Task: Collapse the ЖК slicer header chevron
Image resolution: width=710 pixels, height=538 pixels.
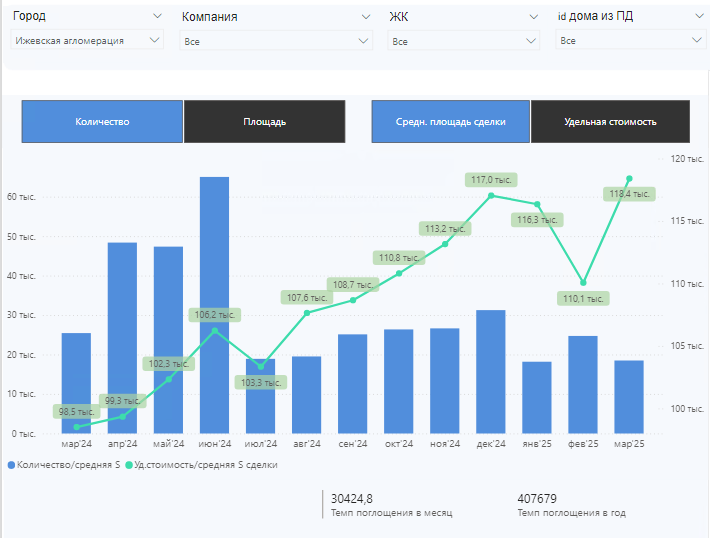Action: point(533,17)
